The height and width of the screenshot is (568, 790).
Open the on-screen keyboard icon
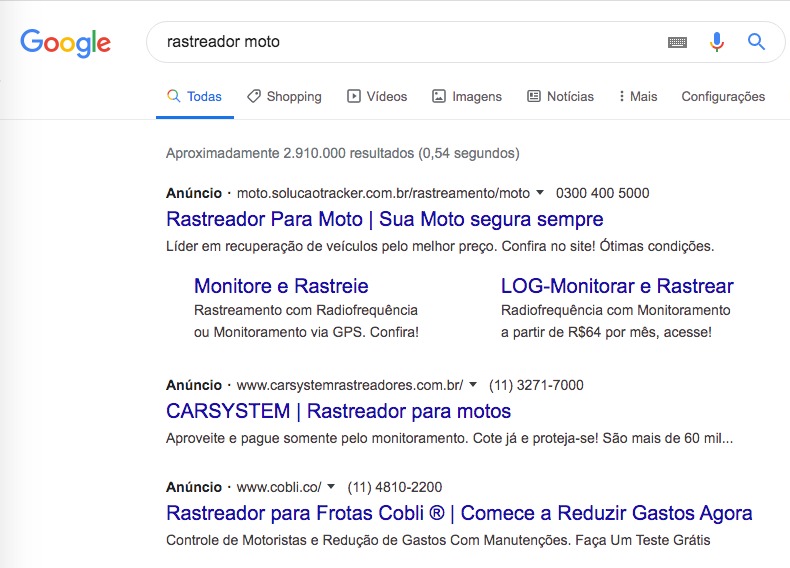[x=677, y=42]
